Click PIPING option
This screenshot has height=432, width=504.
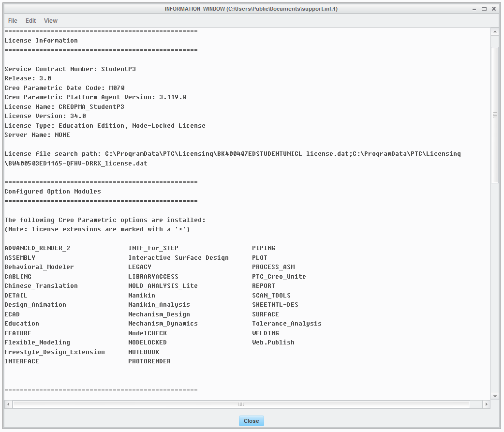click(264, 248)
